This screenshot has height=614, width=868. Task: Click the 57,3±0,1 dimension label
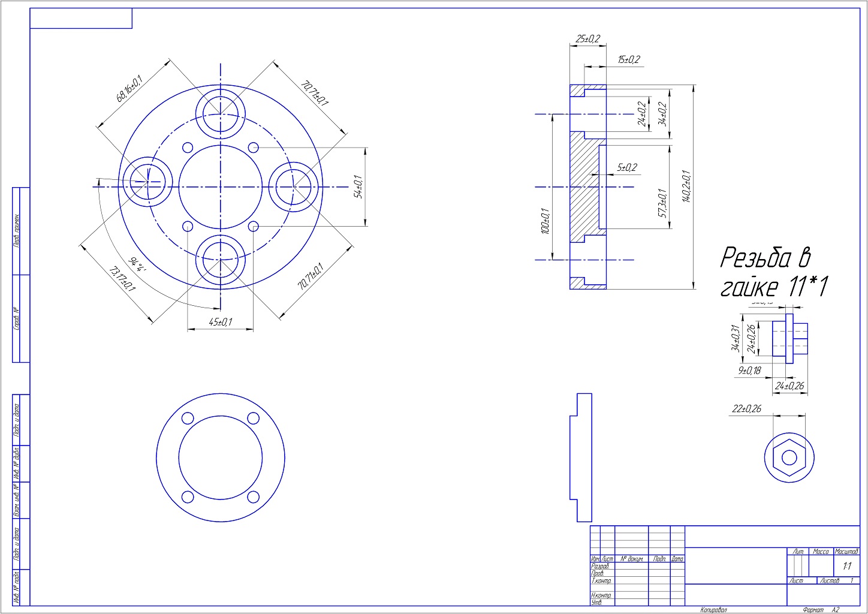662,203
